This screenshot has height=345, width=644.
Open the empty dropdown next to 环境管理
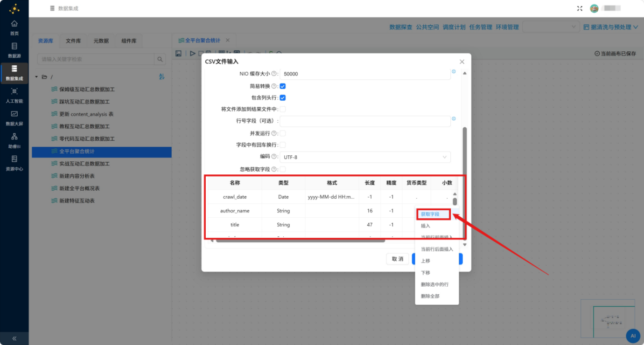(551, 27)
